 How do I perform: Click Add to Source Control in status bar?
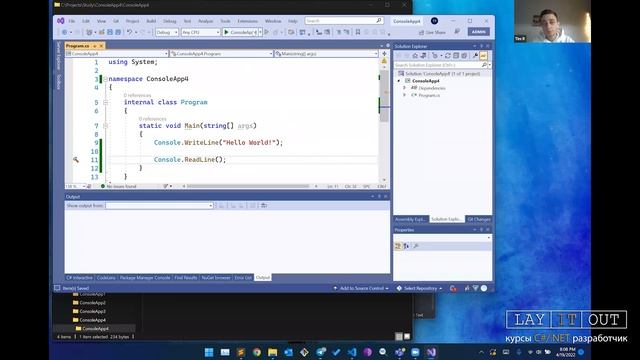361,288
